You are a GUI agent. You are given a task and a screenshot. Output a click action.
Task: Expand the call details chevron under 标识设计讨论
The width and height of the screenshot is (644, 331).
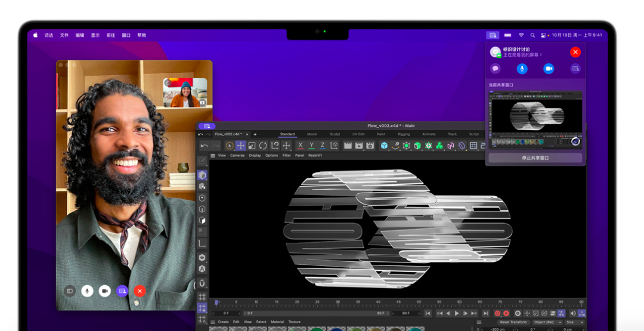[541, 55]
